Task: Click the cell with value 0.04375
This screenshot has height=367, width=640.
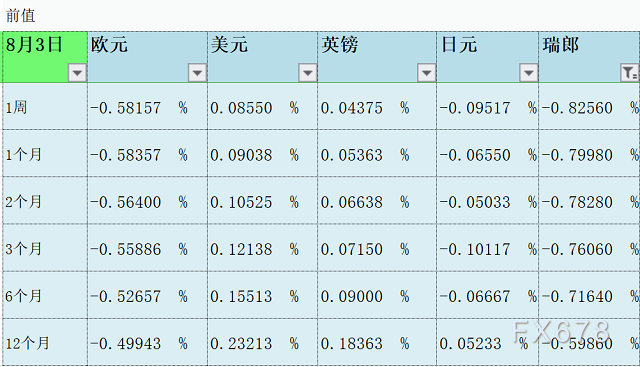Action: click(x=377, y=107)
